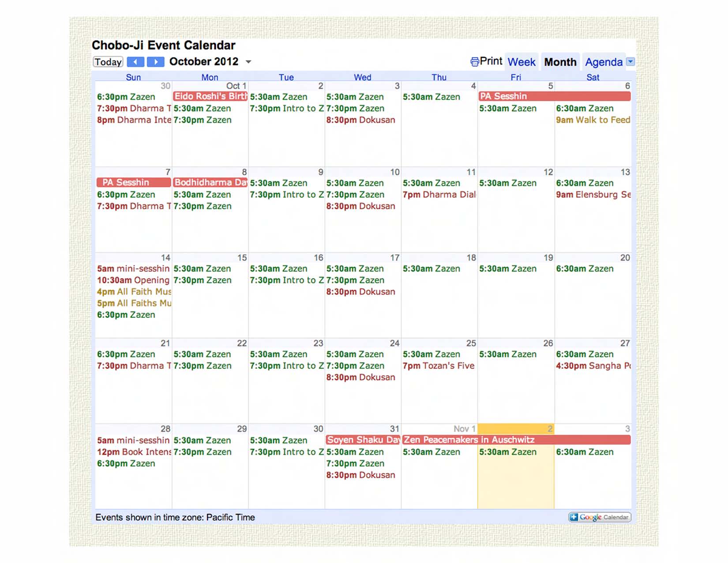Open the Agenda view tab
The width and height of the screenshot is (728, 563).
603,62
